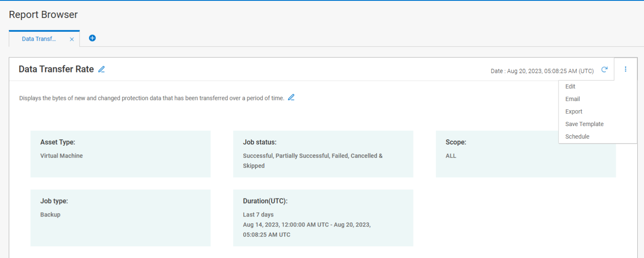The height and width of the screenshot is (258, 644).
Task: Select Export to download the report
Action: (574, 111)
